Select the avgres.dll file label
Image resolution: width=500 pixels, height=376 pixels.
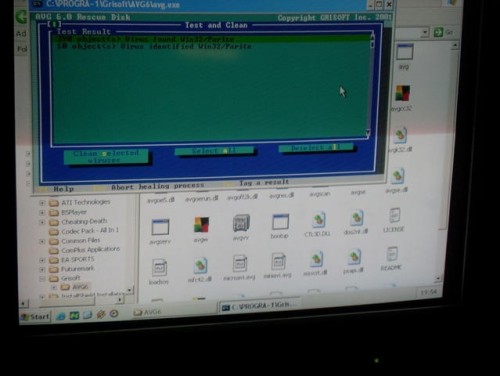pos(282,195)
